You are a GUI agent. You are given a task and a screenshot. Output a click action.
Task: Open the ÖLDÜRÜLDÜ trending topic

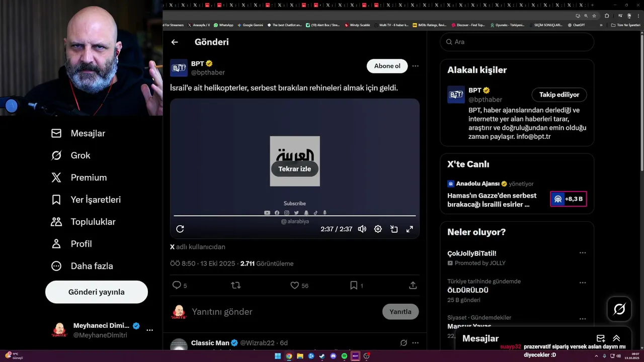point(468,290)
